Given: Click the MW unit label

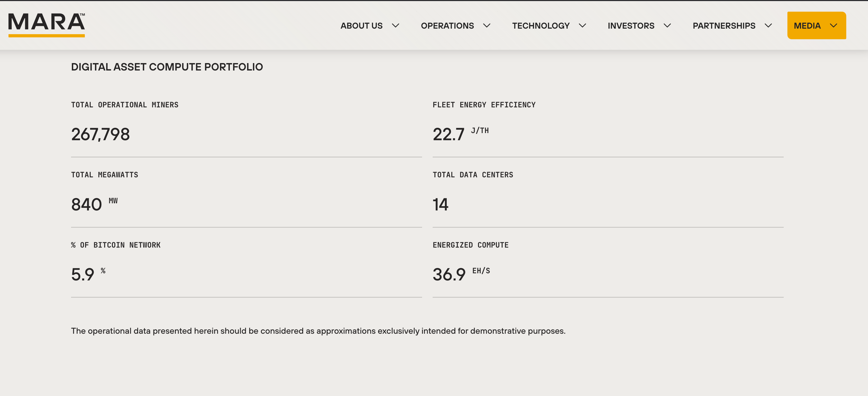Looking at the screenshot, I should [x=113, y=201].
